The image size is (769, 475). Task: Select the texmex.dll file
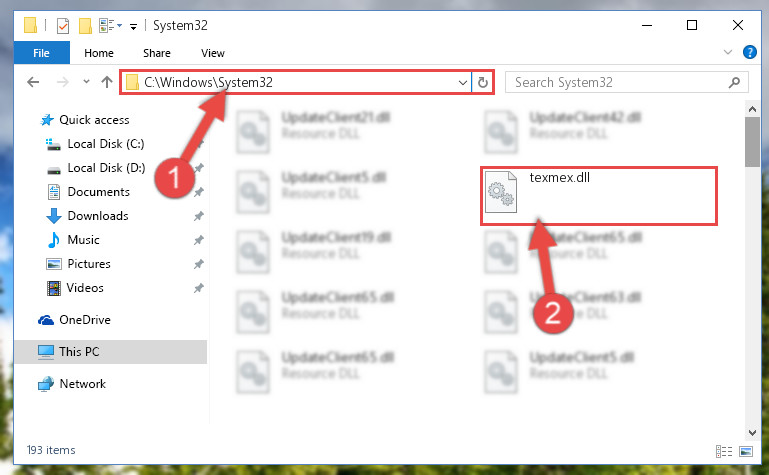point(599,196)
